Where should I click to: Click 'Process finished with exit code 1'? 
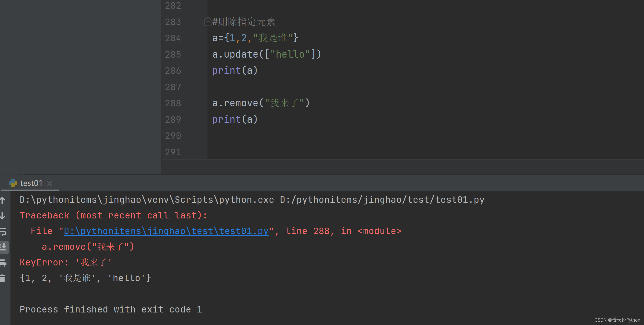(111, 309)
